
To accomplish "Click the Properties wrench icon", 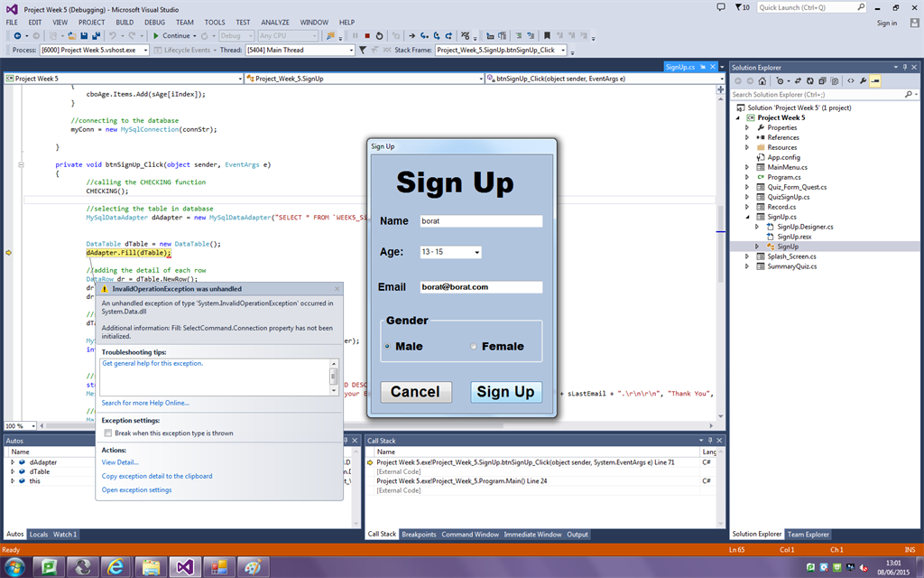I will 864,80.
